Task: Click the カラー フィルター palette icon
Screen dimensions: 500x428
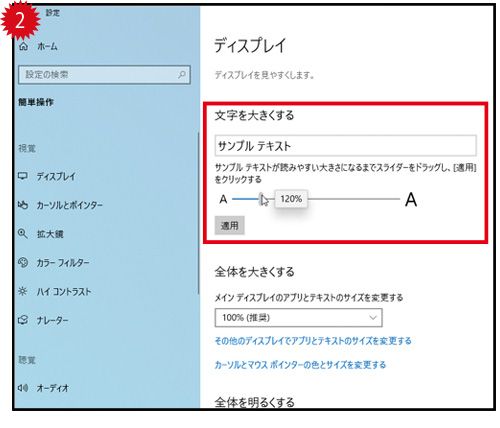Action: click(x=23, y=263)
